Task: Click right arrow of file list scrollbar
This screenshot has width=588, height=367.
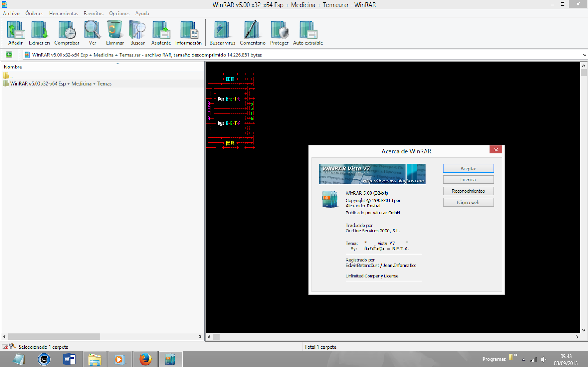Action: pos(200,337)
